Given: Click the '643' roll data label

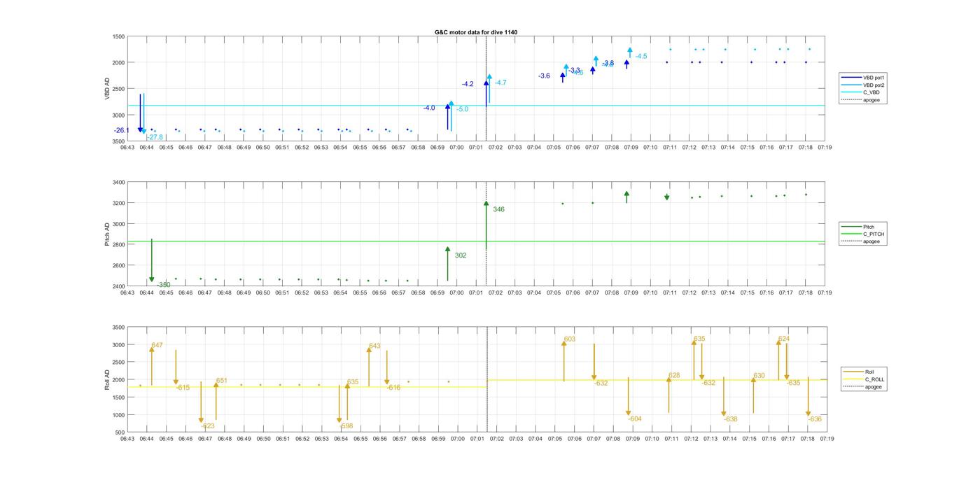Looking at the screenshot, I should [x=374, y=345].
